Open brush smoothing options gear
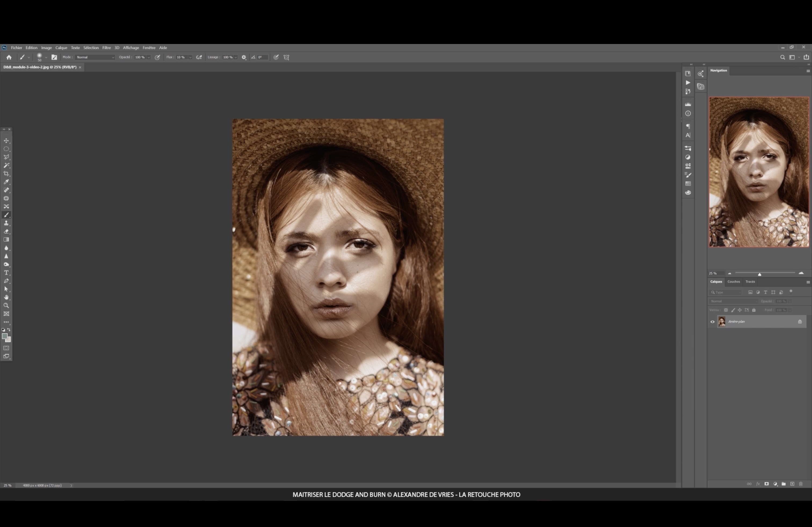Screen dimensions: 812x527 click(x=244, y=57)
